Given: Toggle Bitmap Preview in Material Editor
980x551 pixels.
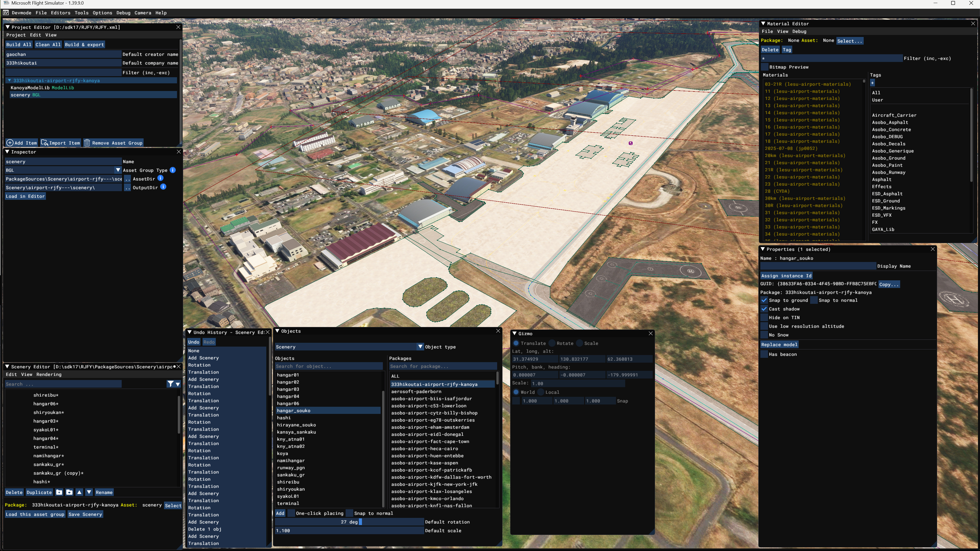Looking at the screenshot, I should pyautogui.click(x=765, y=67).
